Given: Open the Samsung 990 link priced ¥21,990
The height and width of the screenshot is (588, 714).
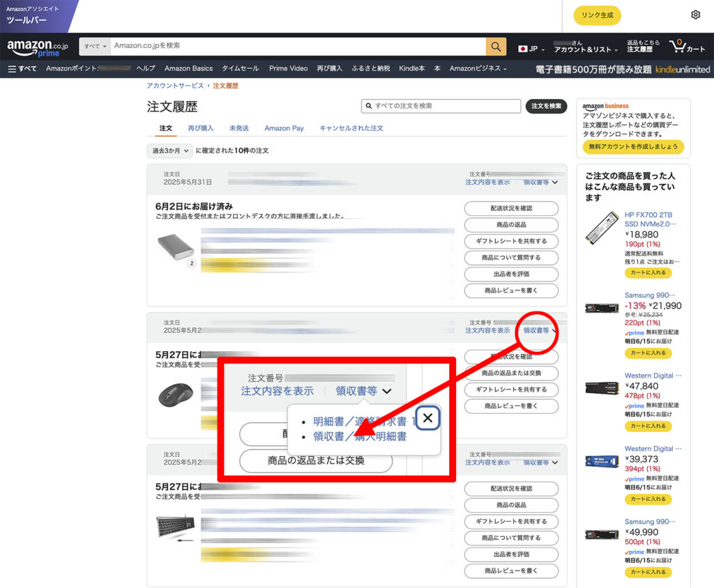Looking at the screenshot, I should click(649, 295).
